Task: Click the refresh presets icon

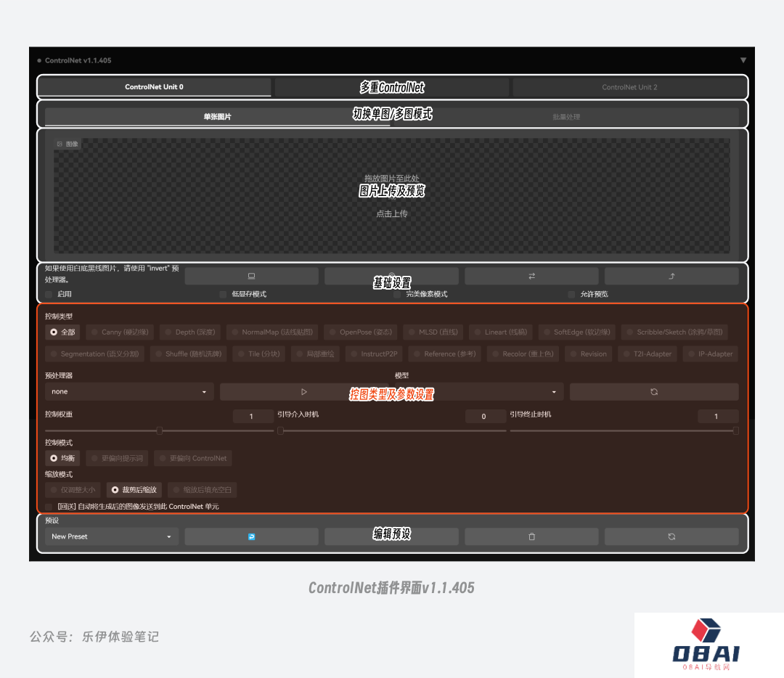Action: pyautogui.click(x=671, y=536)
